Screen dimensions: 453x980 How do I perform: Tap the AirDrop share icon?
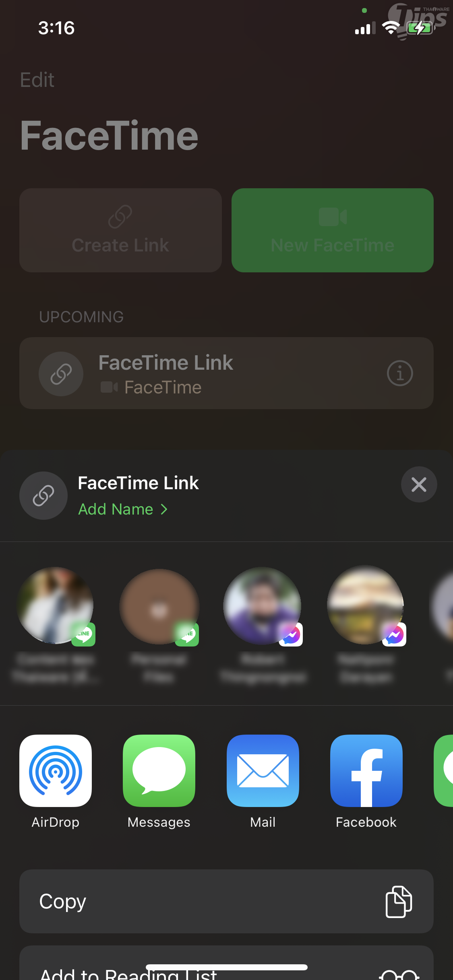[x=56, y=771]
